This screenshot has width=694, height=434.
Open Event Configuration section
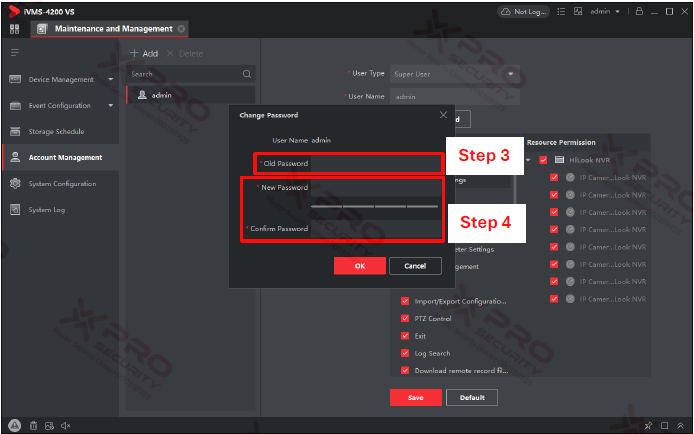[61, 106]
